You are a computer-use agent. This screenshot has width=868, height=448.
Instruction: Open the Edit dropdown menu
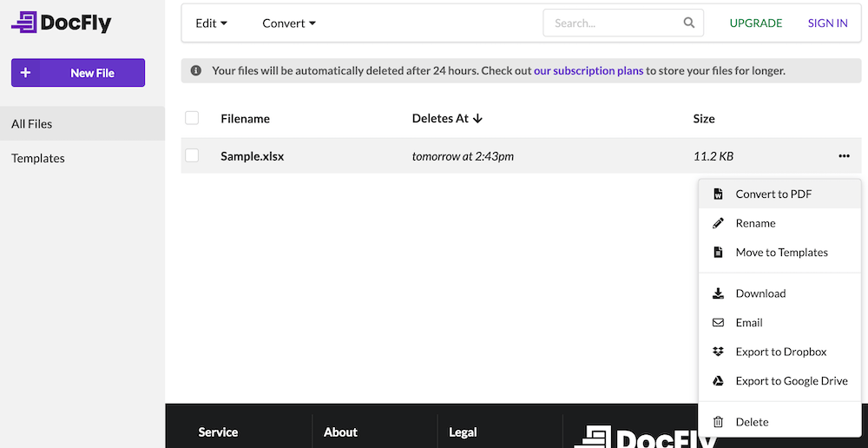[212, 23]
